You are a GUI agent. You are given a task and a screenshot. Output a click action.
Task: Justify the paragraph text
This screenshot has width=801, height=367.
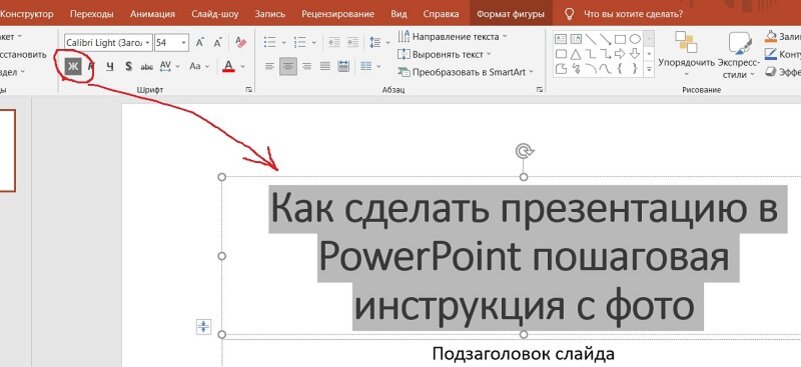(325, 66)
